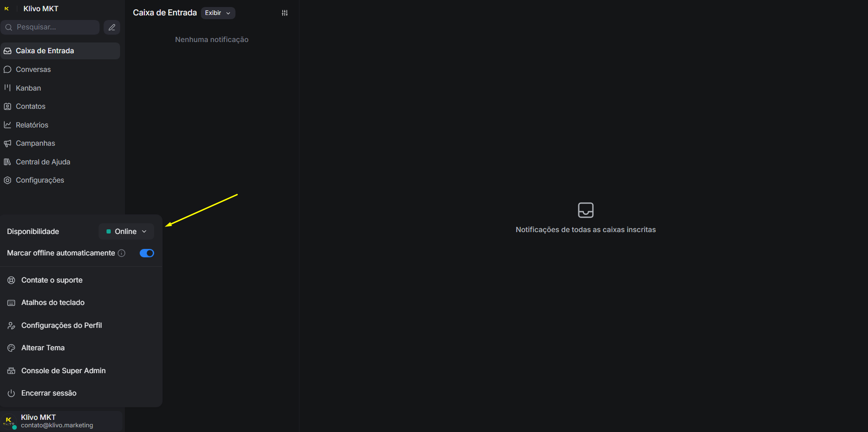This screenshot has width=868, height=432.
Task: Click the Campanhas megaphone icon
Action: pos(7,143)
